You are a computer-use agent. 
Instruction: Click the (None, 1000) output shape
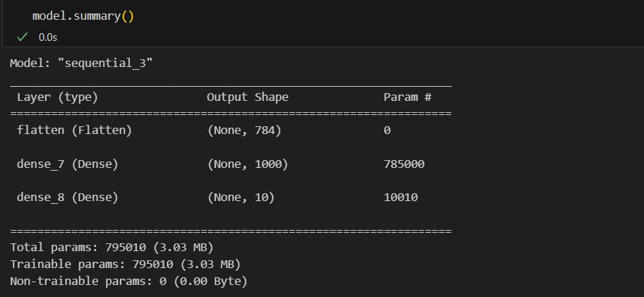tap(248, 164)
